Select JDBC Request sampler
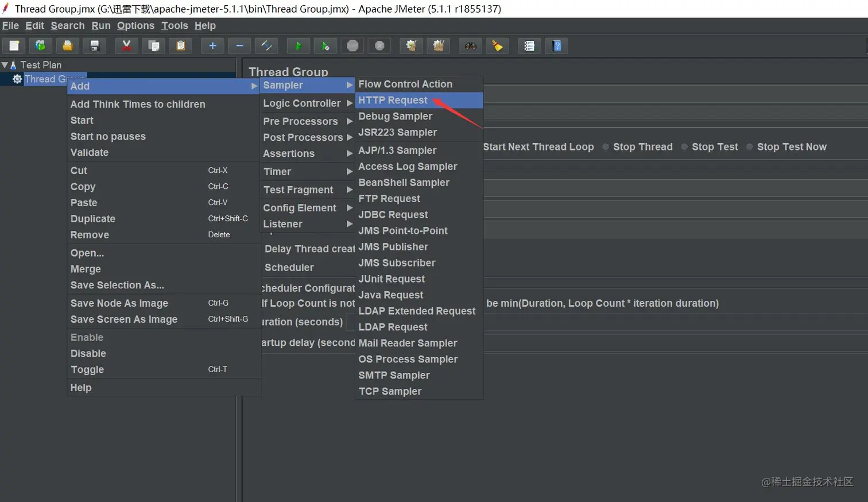868x502 pixels. 419,214
